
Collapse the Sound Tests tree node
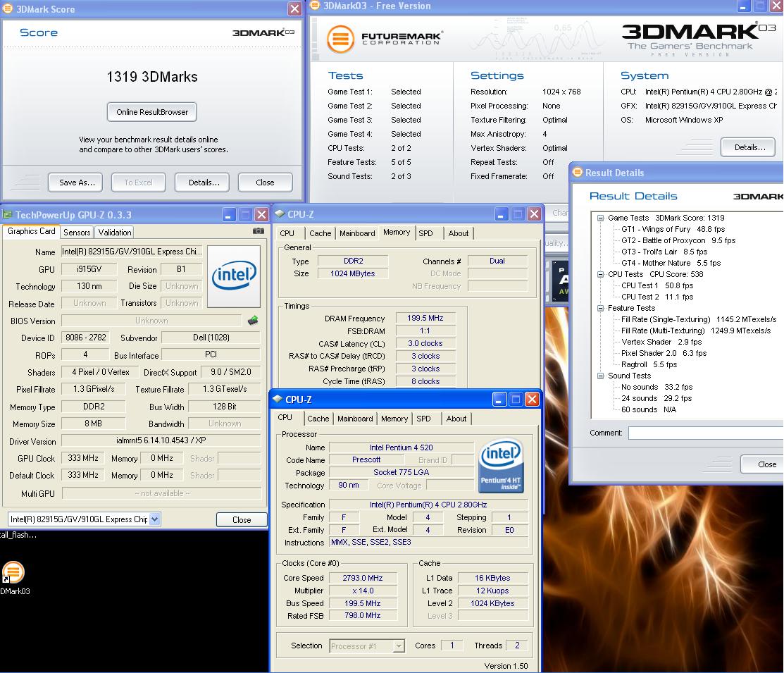600,376
